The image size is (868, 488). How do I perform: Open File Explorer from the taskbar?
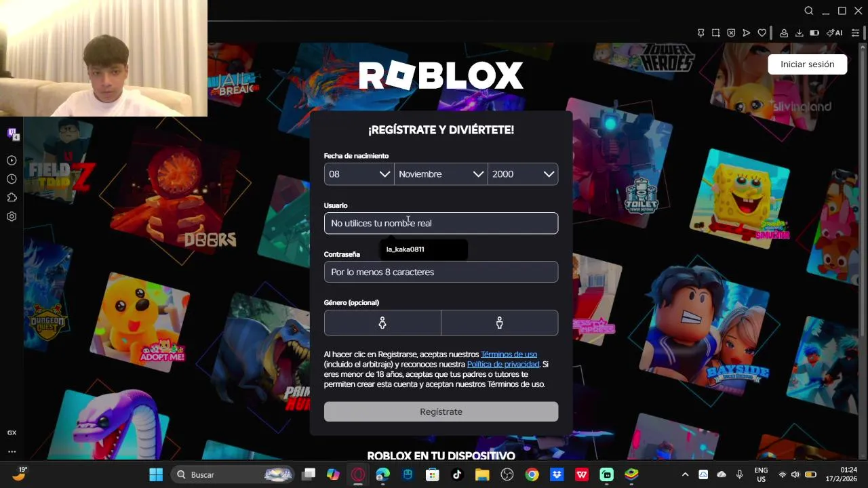tap(481, 474)
